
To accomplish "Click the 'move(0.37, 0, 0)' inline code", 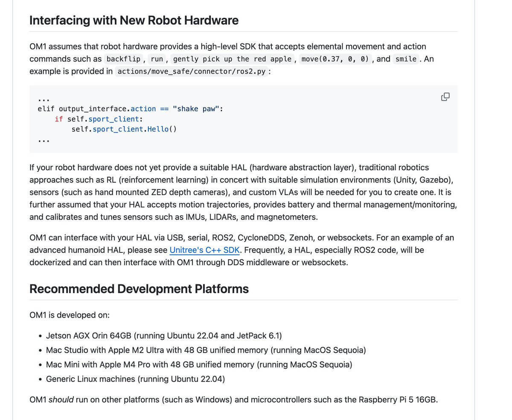I will pos(335,59).
